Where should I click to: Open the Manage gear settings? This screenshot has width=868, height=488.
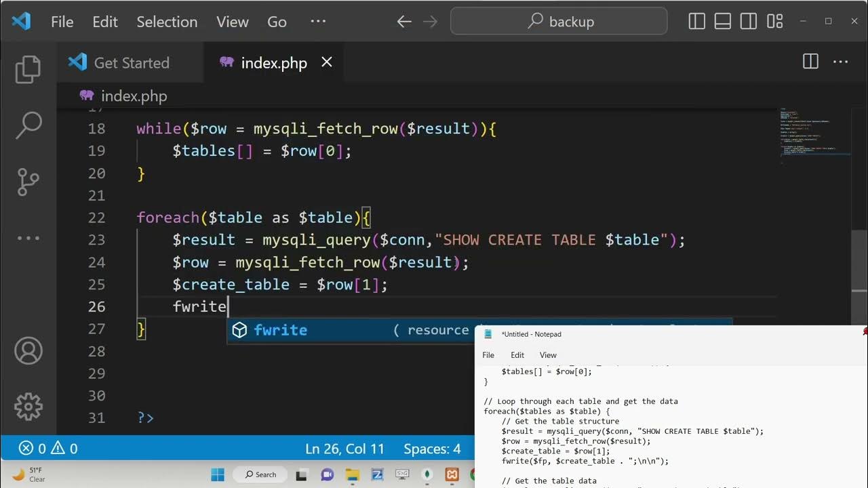point(28,407)
